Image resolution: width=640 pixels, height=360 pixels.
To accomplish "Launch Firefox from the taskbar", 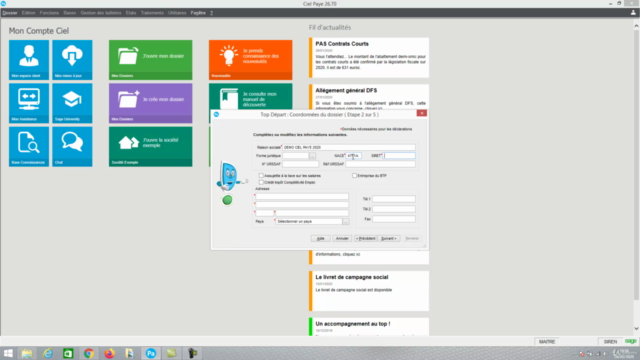I will (109, 353).
